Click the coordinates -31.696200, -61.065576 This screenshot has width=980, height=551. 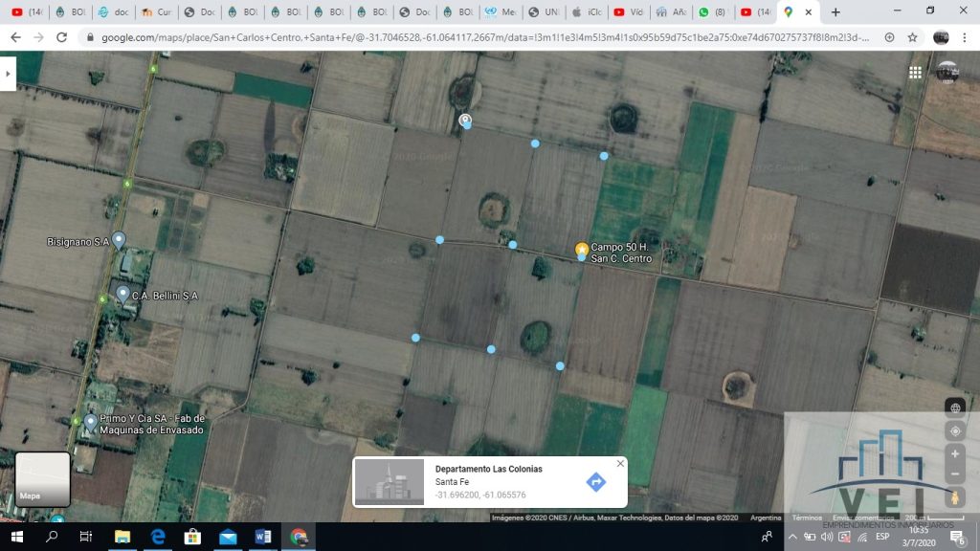tap(480, 495)
